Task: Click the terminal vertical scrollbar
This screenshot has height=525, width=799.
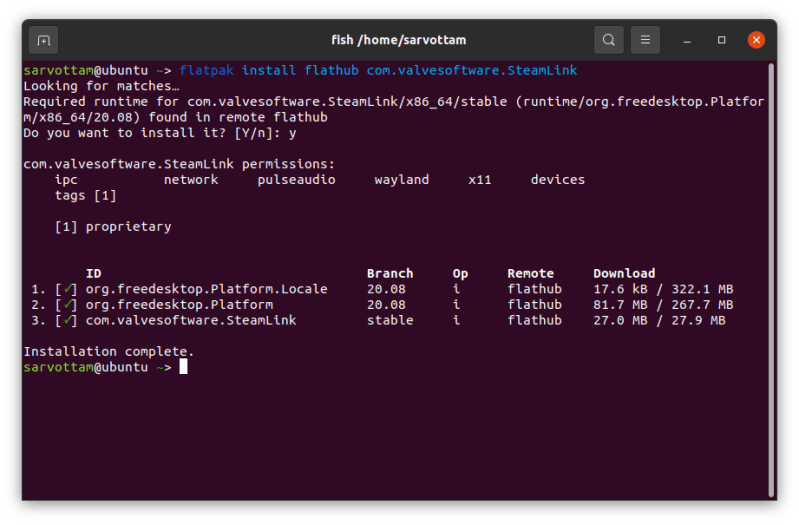Action: (771, 279)
